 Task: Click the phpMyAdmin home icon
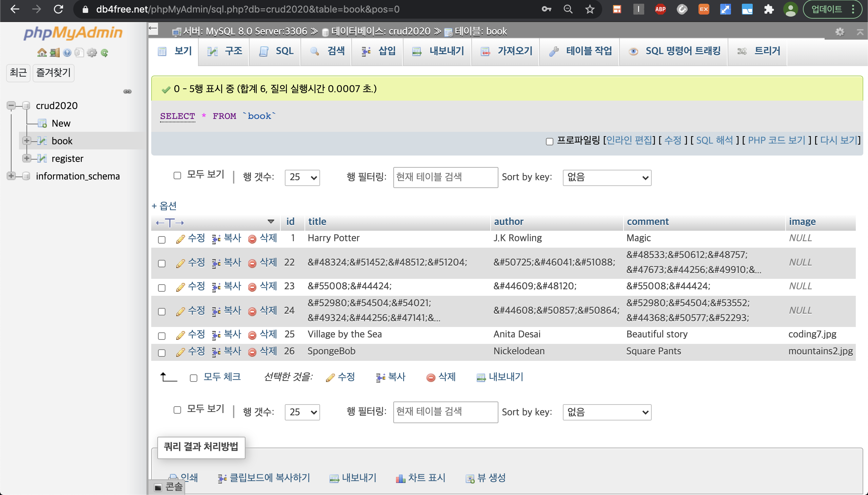[x=41, y=53]
